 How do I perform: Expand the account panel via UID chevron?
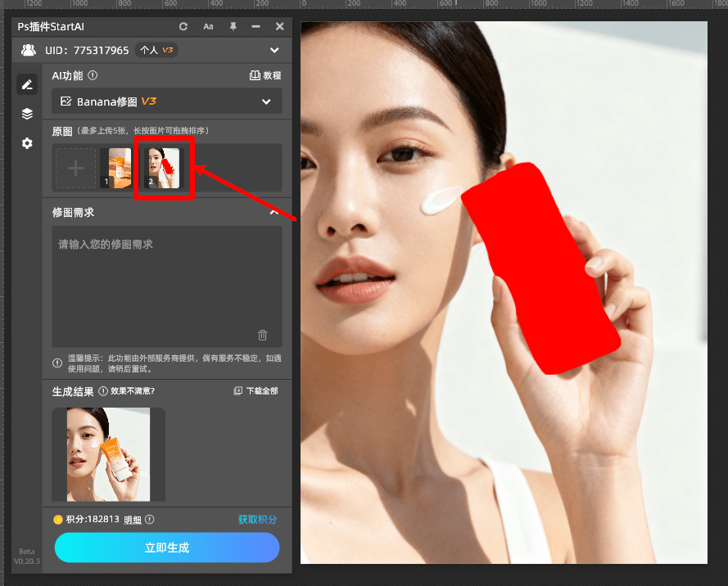coord(275,50)
